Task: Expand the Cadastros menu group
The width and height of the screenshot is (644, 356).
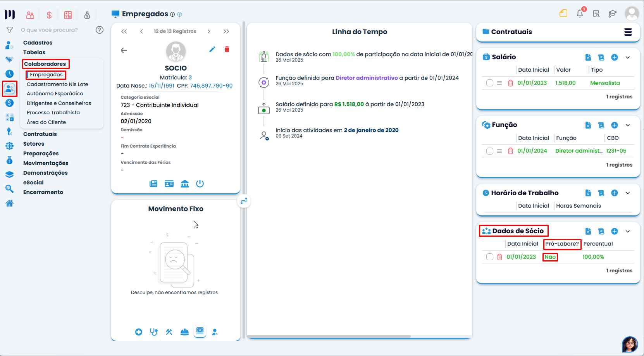Action: pyautogui.click(x=38, y=43)
